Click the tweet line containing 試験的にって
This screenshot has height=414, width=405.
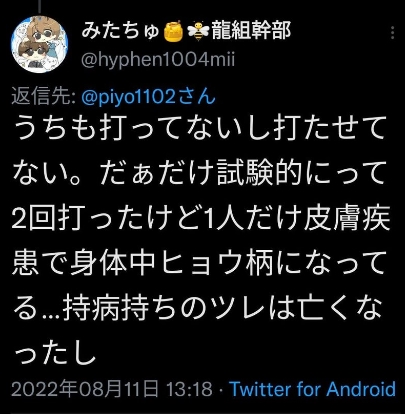[x=199, y=174]
